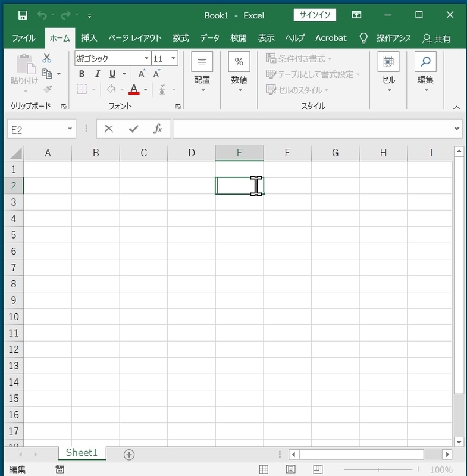Viewport: 467px width, 476px height.
Task: Open the データ tab
Action: 209,38
